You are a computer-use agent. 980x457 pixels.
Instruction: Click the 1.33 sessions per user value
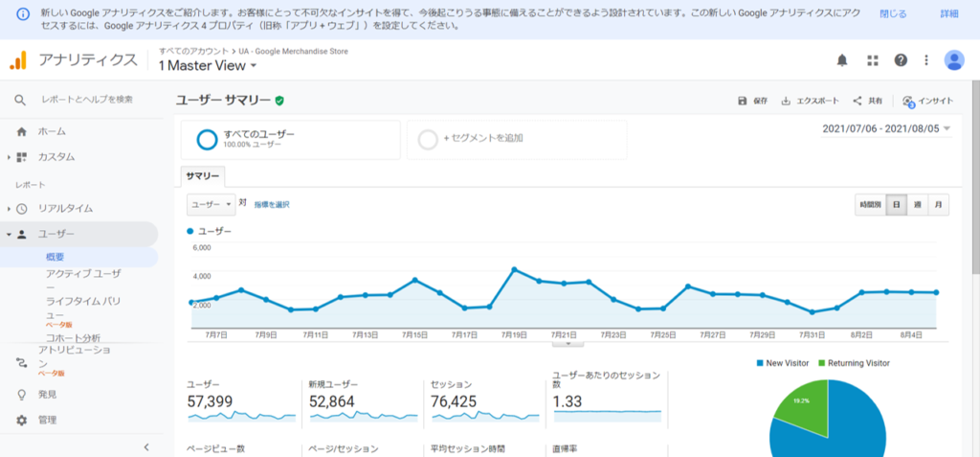pos(568,401)
